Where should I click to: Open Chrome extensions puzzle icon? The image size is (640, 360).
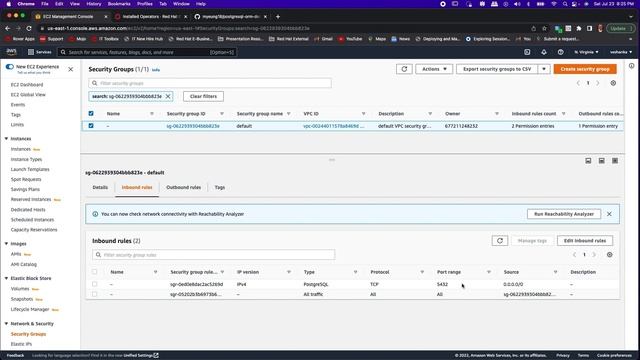point(579,29)
